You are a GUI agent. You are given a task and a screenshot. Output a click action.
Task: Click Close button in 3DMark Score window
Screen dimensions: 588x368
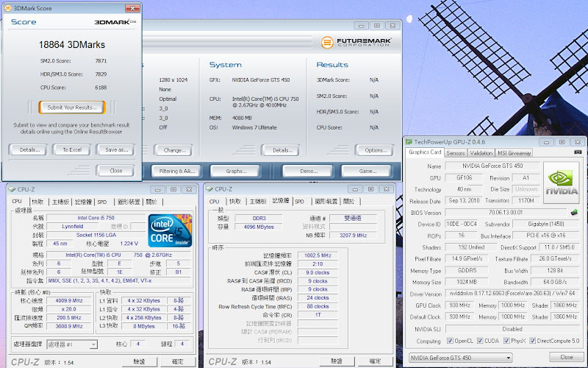115,171
